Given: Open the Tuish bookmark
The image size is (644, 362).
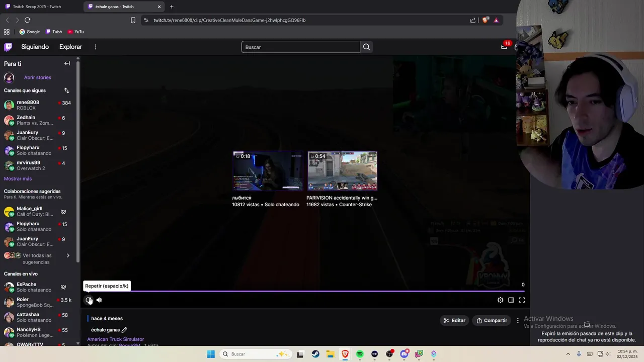Looking at the screenshot, I should [x=54, y=32].
